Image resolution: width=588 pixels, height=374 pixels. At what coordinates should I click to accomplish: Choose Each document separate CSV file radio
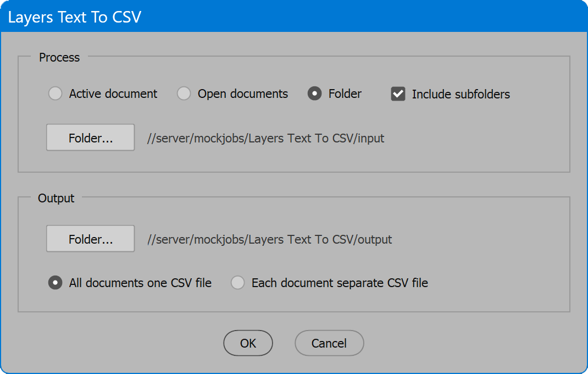238,282
